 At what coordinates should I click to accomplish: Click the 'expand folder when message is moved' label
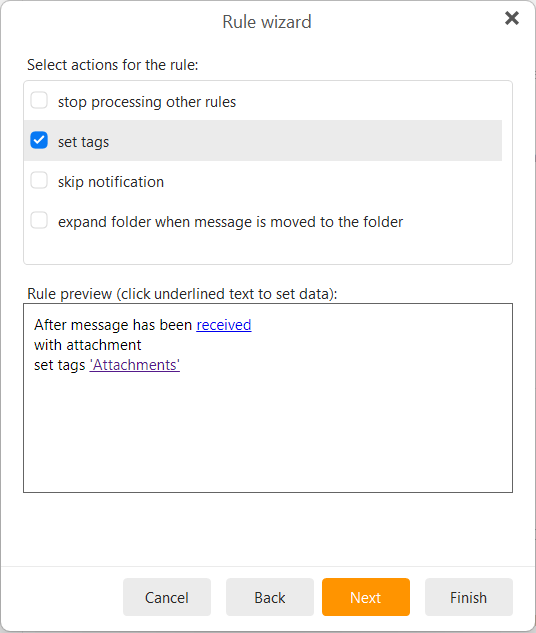coord(230,222)
